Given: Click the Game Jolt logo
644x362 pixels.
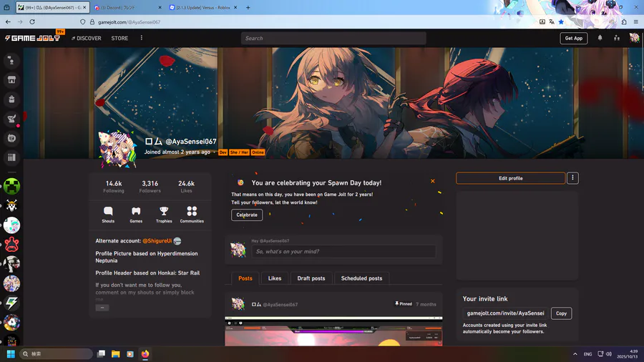Looking at the screenshot, I should click(32, 38).
